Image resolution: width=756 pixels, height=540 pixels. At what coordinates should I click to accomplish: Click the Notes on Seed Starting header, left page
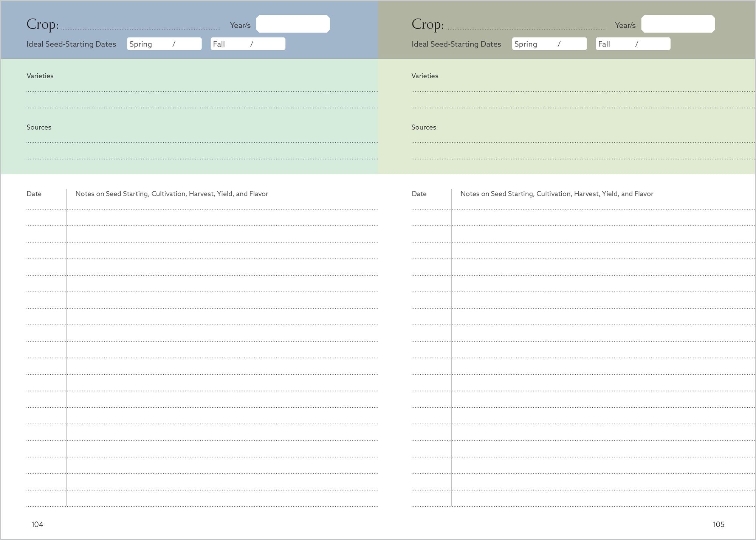172,194
